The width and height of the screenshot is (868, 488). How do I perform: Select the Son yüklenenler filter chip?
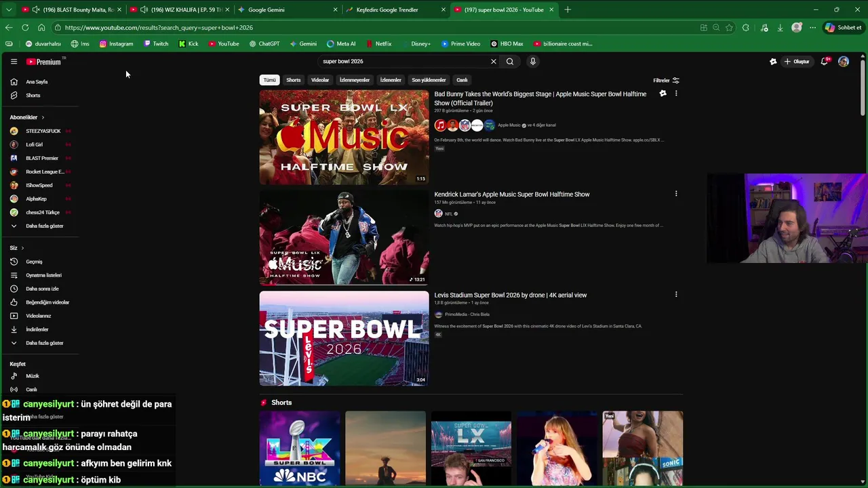[429, 80]
